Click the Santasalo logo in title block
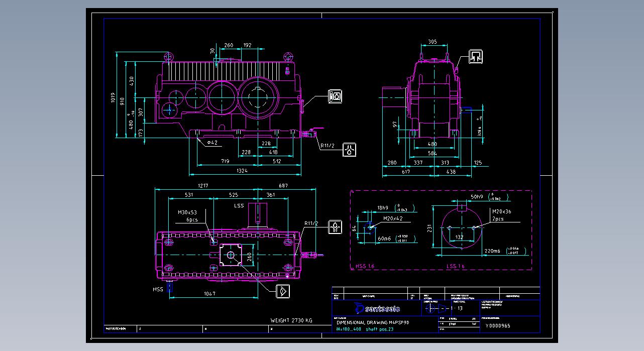The width and height of the screenshot is (644, 351). coord(377,308)
